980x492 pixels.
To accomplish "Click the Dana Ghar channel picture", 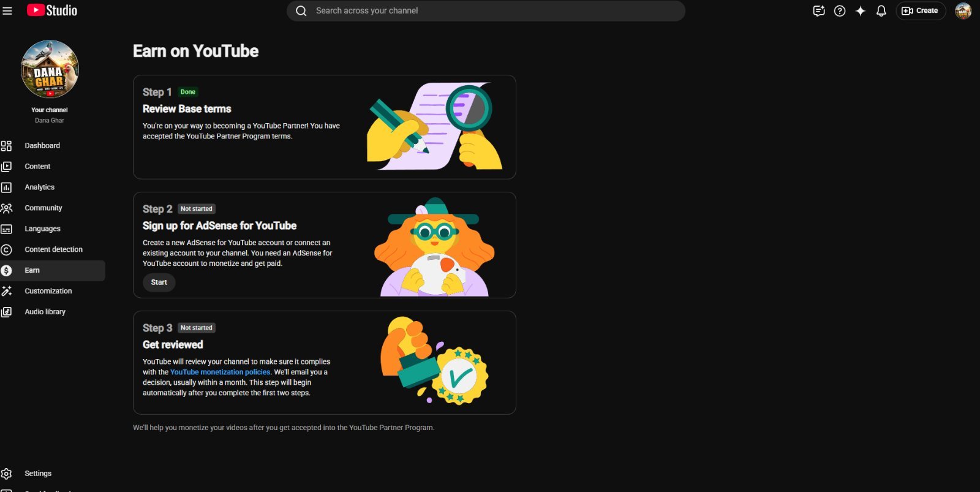I will 50,69.
